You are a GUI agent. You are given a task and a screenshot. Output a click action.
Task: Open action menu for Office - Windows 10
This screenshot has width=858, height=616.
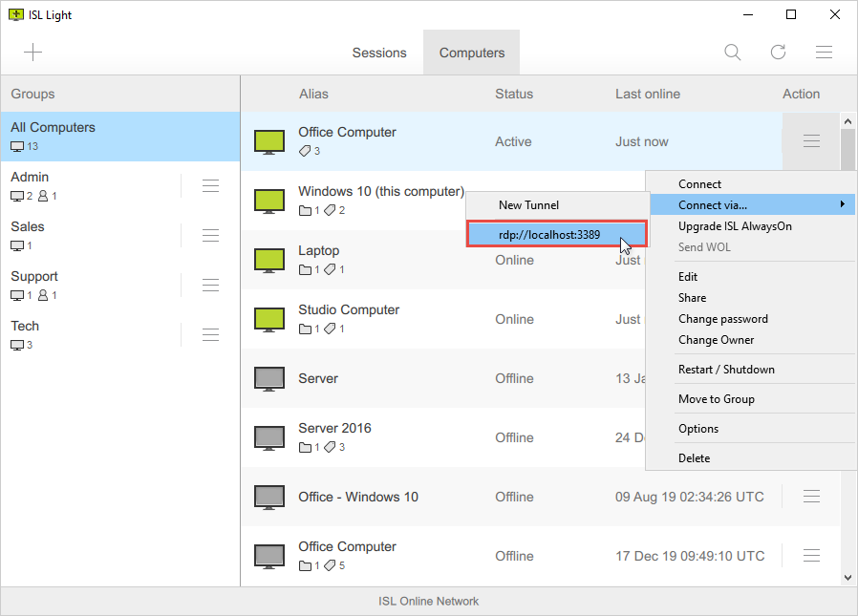tap(811, 497)
